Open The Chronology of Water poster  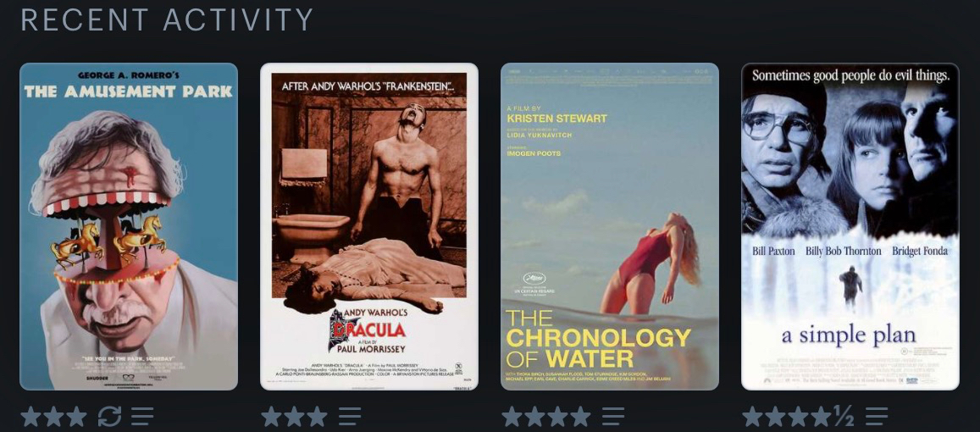(x=610, y=226)
